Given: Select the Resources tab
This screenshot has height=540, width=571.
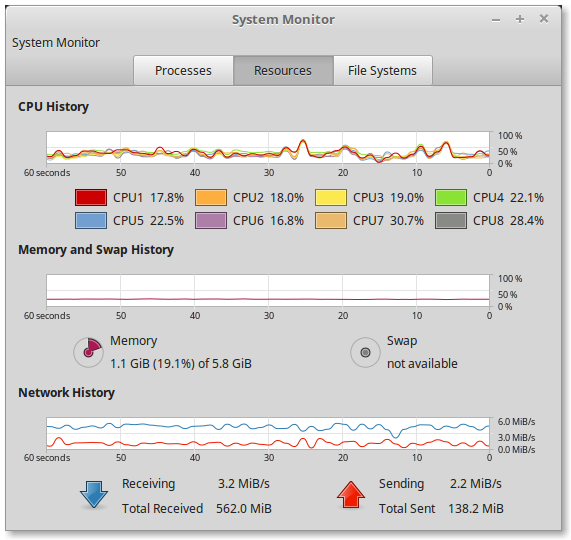Looking at the screenshot, I should tap(283, 71).
